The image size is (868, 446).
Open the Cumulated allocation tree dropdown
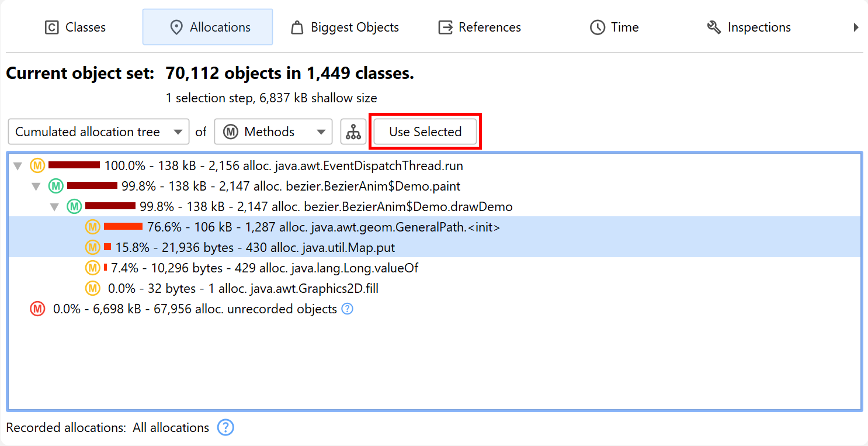click(x=99, y=132)
